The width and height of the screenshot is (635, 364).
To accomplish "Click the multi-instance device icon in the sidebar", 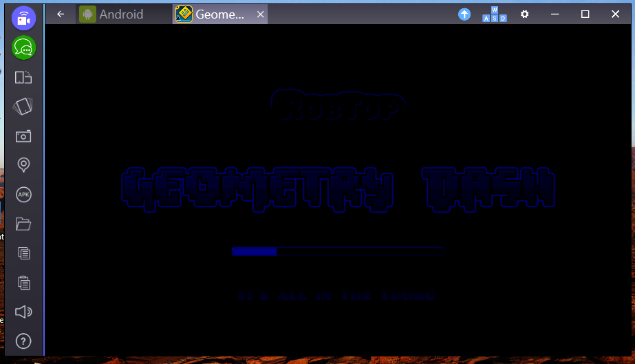I will click(x=23, y=77).
